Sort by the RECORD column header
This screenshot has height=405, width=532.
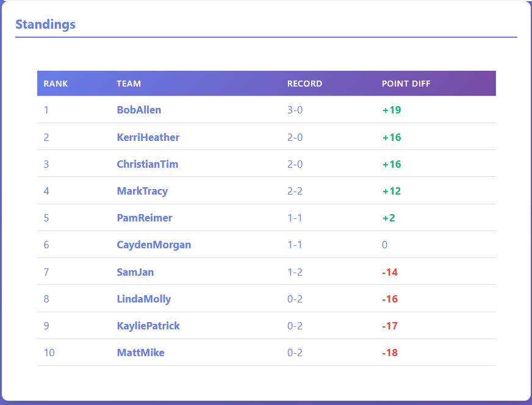coord(304,84)
